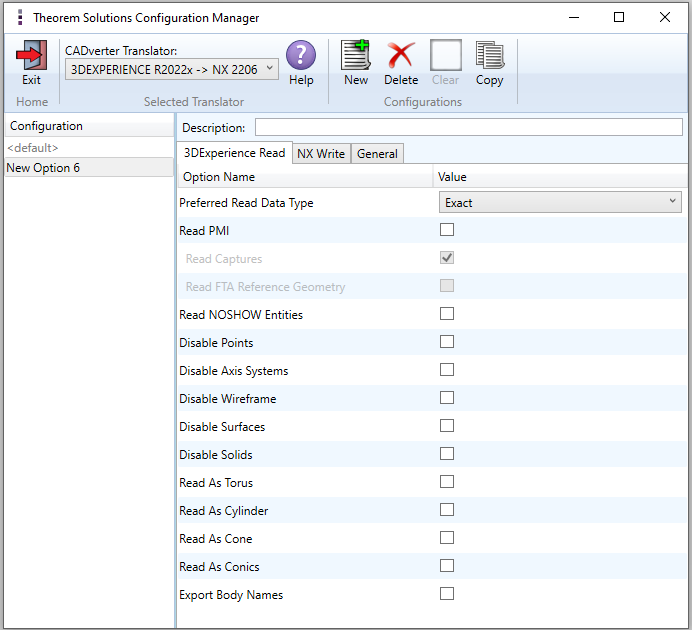Delete the selected configuration with the red X
This screenshot has height=630, width=692.
[x=401, y=55]
